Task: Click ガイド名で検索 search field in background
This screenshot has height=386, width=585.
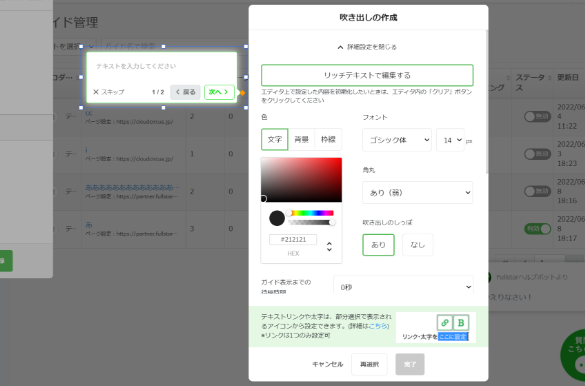Action: pos(174,46)
